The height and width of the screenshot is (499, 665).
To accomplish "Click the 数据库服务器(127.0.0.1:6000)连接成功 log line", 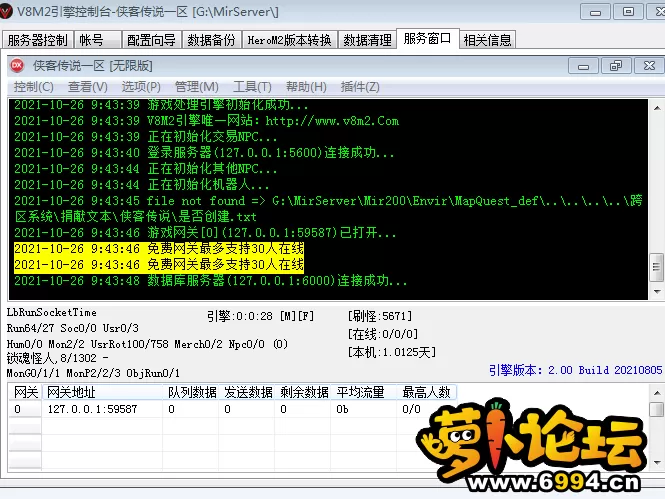I will pyautogui.click(x=211, y=281).
